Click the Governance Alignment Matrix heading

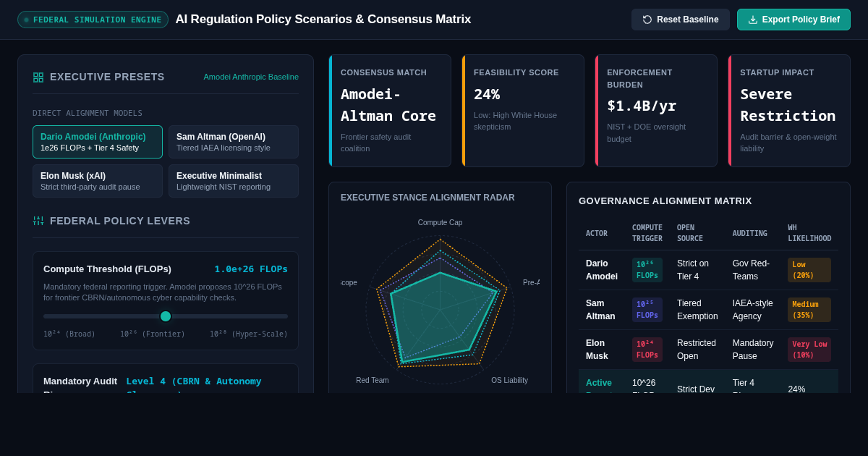[x=665, y=200]
